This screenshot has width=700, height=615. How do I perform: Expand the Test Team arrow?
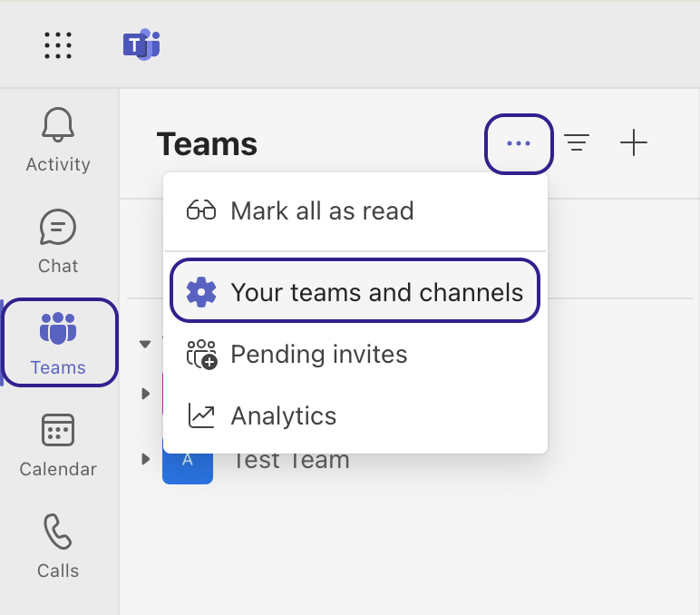click(146, 459)
